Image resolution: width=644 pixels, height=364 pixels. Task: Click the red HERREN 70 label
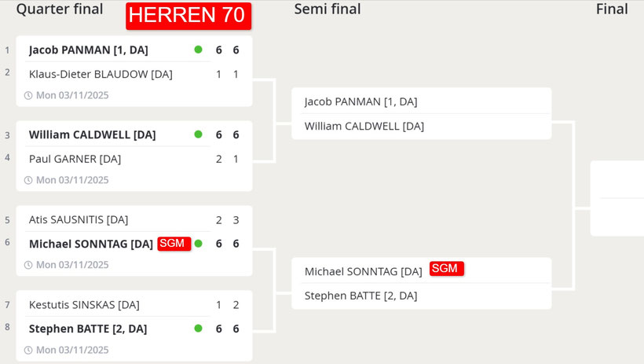coord(188,16)
